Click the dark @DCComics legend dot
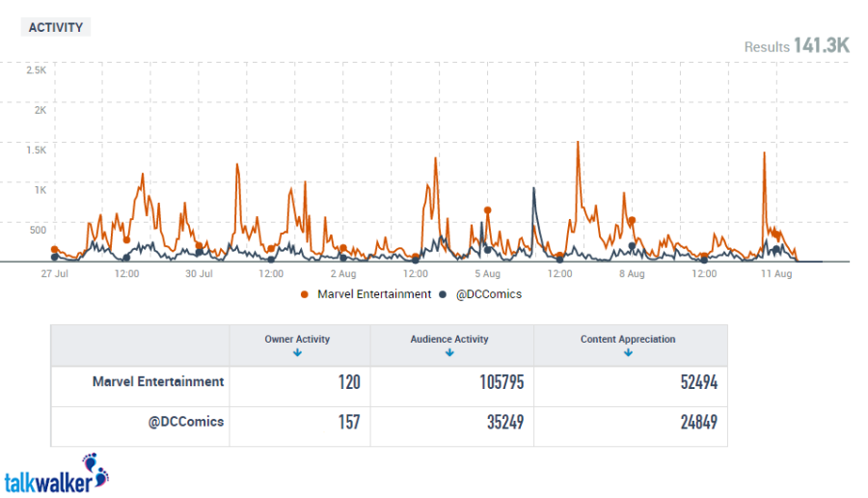 (443, 294)
